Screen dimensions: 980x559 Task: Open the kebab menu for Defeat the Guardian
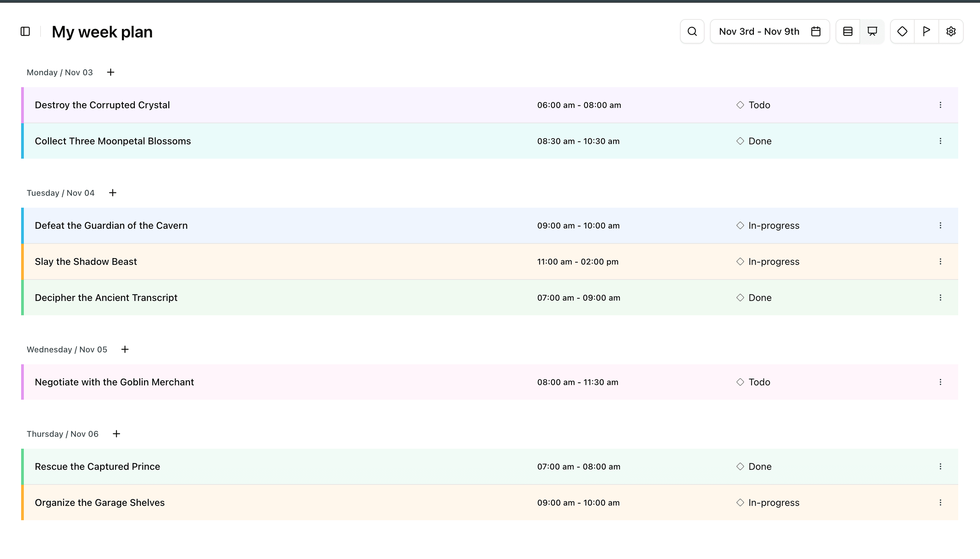point(941,225)
